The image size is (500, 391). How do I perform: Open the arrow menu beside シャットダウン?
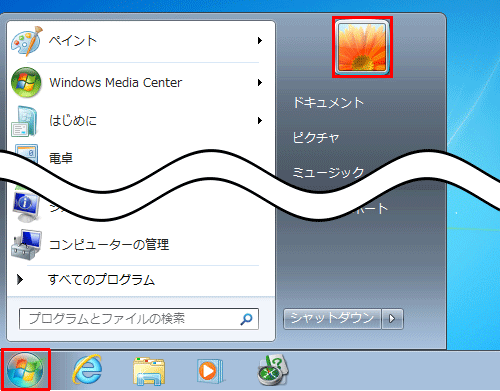[x=392, y=319]
